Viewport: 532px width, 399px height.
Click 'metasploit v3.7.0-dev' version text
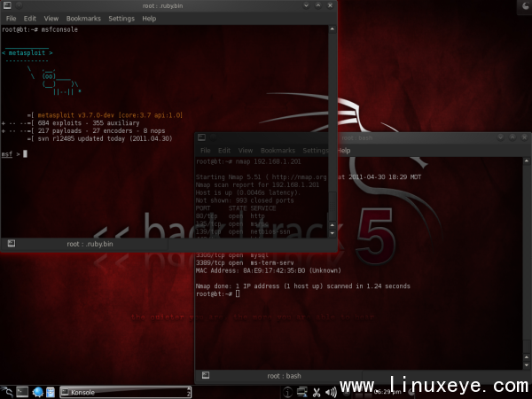(110, 115)
